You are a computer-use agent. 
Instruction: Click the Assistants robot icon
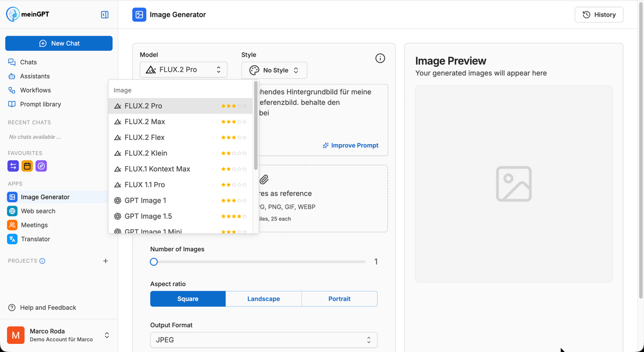point(12,76)
